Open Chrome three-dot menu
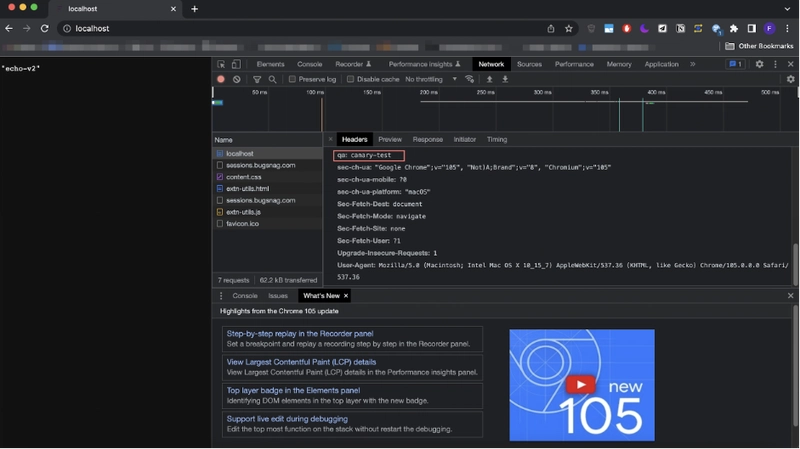The height and width of the screenshot is (449, 800). coord(787,29)
